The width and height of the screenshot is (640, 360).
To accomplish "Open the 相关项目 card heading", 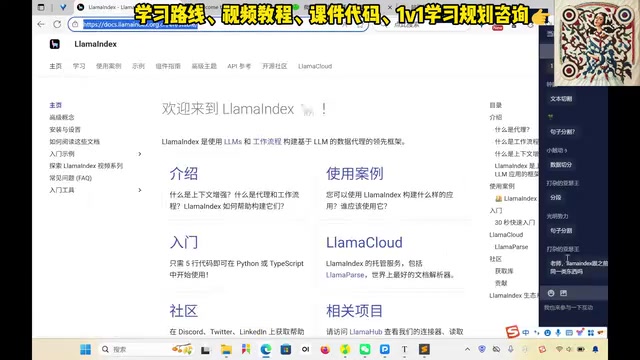I will 354,311.
